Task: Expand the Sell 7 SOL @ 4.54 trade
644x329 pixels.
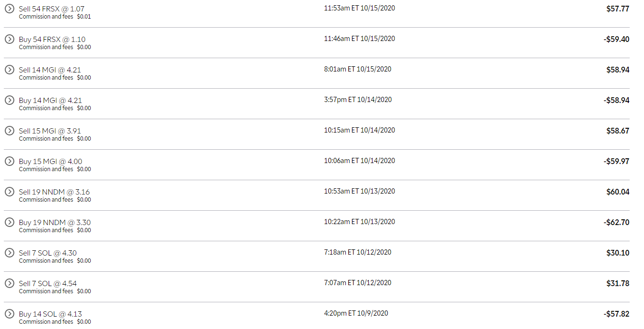Action: tap(10, 283)
